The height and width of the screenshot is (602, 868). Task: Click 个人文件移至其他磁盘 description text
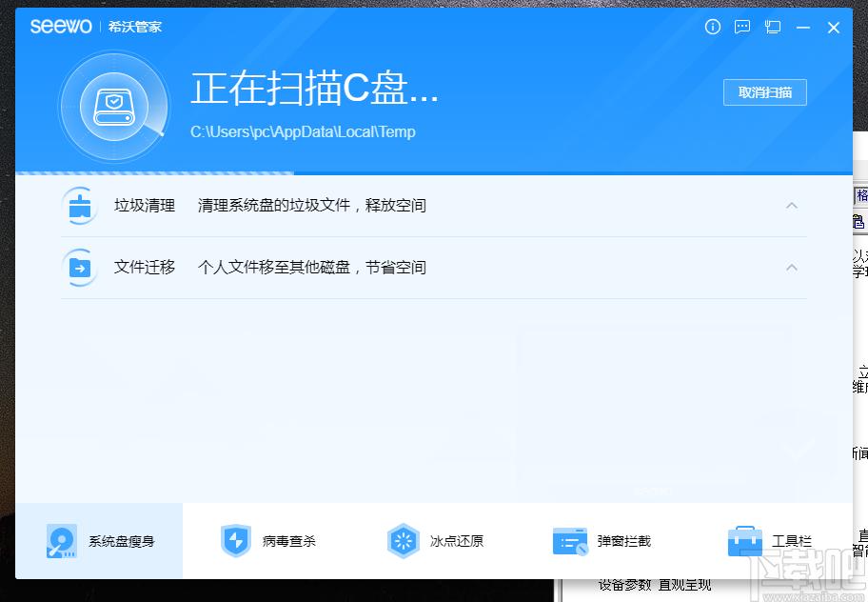311,268
